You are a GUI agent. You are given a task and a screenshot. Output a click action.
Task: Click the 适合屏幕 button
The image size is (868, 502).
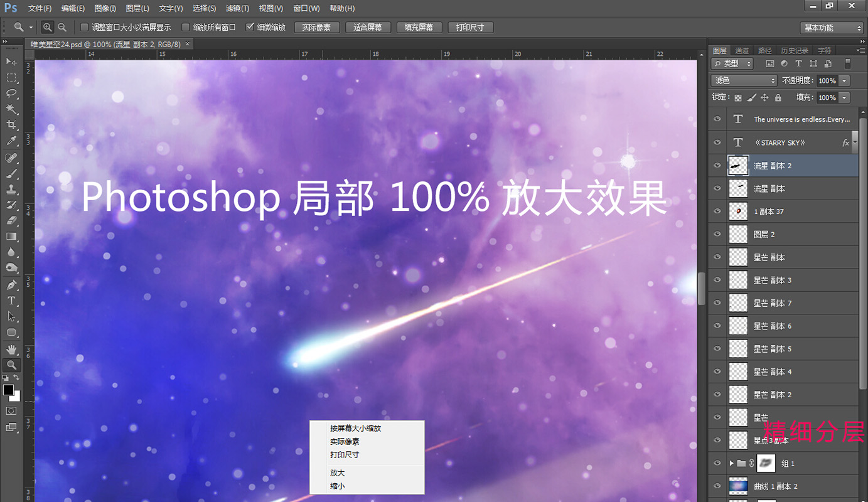[368, 28]
